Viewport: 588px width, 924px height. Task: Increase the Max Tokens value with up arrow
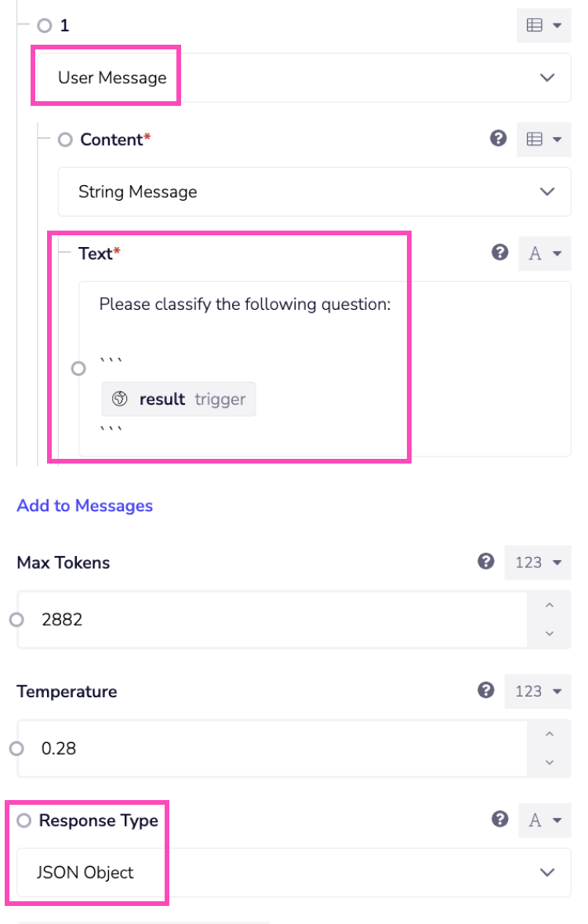tap(549, 606)
